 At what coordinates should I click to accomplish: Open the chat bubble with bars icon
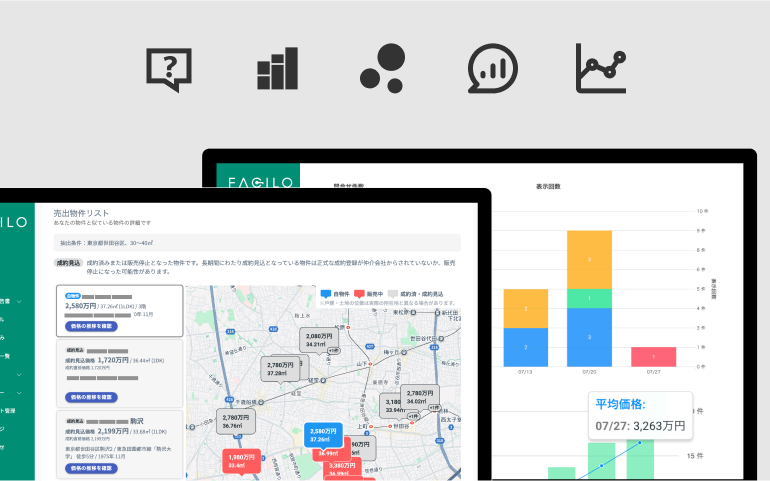(492, 69)
